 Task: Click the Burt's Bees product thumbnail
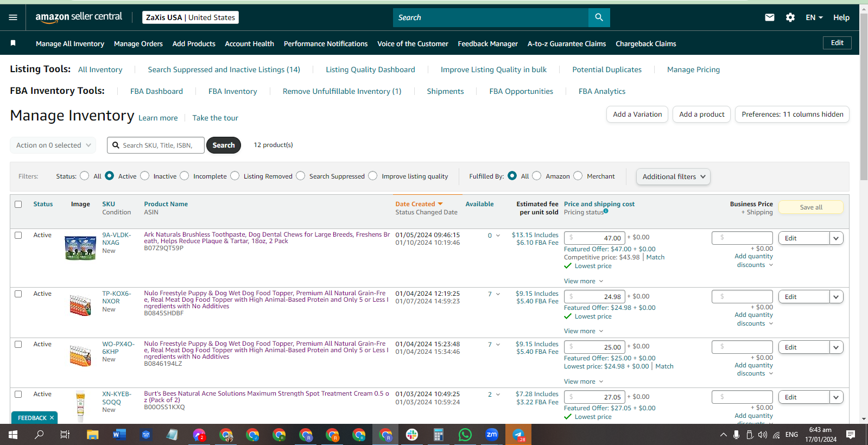[80, 406]
